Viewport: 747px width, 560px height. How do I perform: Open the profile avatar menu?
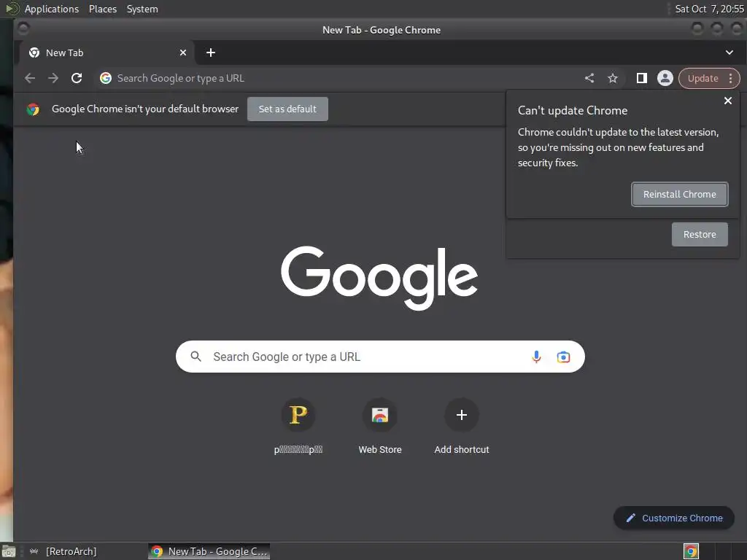coord(665,78)
